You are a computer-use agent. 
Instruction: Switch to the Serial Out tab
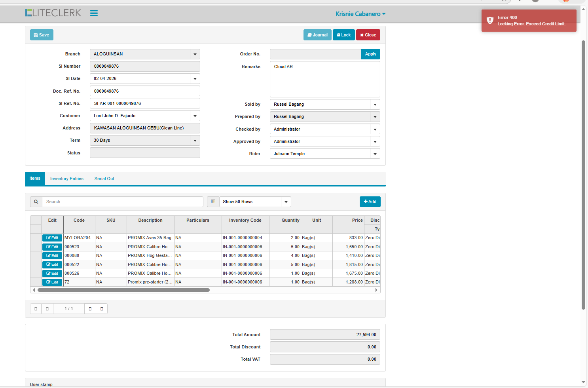pos(104,179)
